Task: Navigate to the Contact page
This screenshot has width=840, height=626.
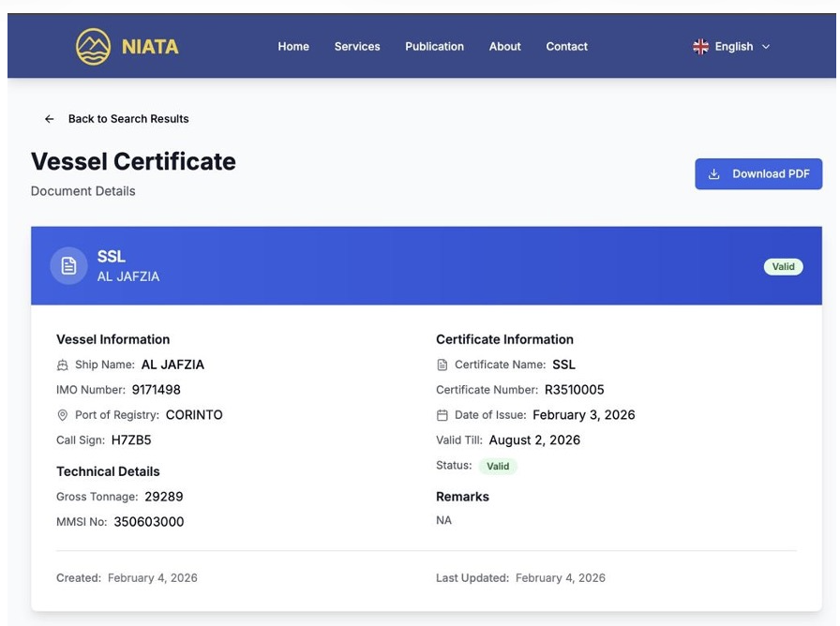Action: pyautogui.click(x=567, y=47)
